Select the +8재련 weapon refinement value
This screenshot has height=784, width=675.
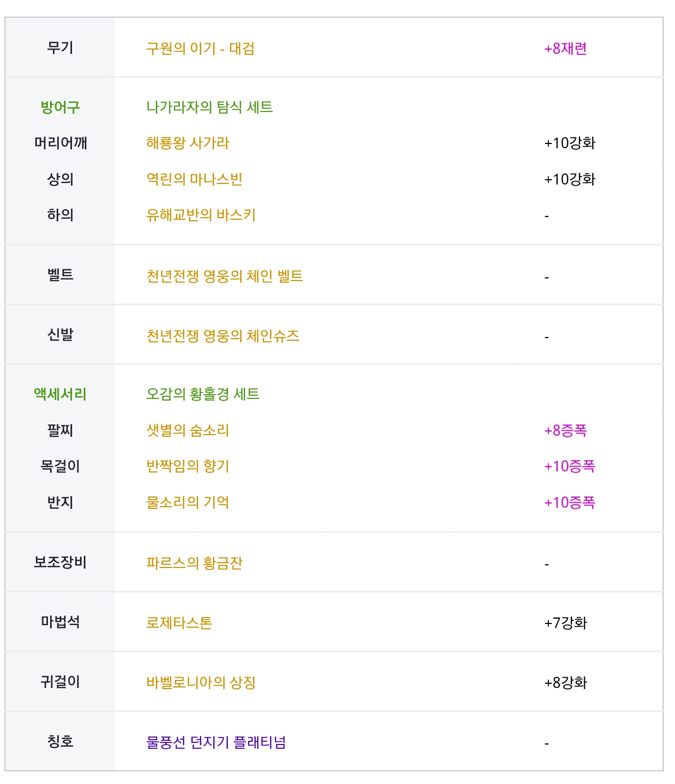point(566,49)
